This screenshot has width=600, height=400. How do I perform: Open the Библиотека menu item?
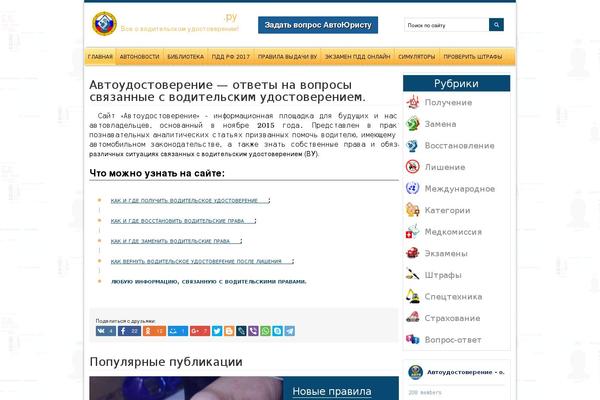point(186,57)
